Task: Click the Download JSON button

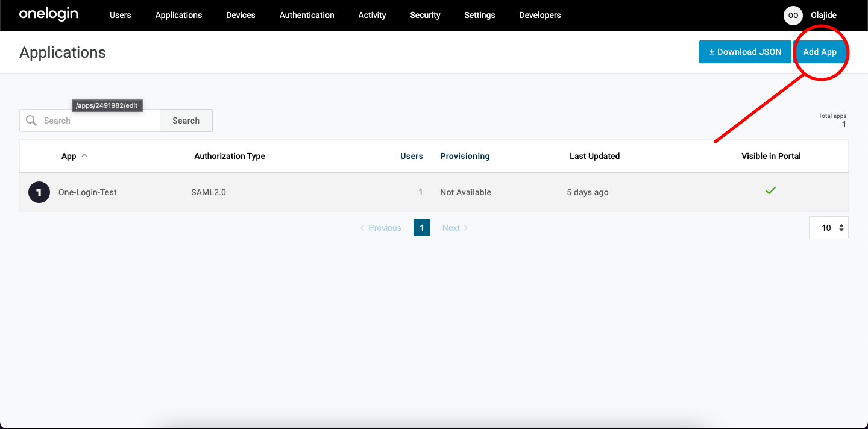Action: [745, 52]
